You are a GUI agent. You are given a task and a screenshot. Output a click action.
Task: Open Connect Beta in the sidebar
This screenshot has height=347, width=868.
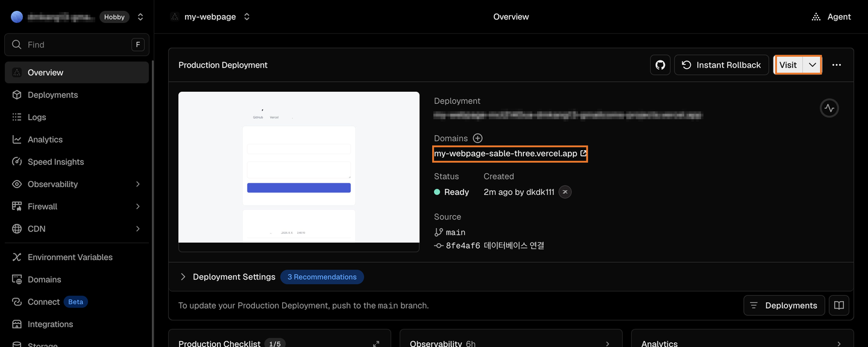coord(77,302)
